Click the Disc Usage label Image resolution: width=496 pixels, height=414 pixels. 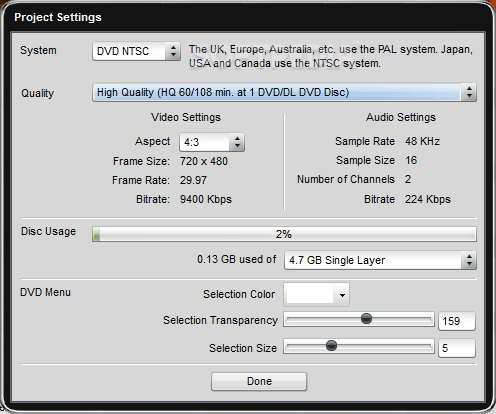tap(48, 231)
